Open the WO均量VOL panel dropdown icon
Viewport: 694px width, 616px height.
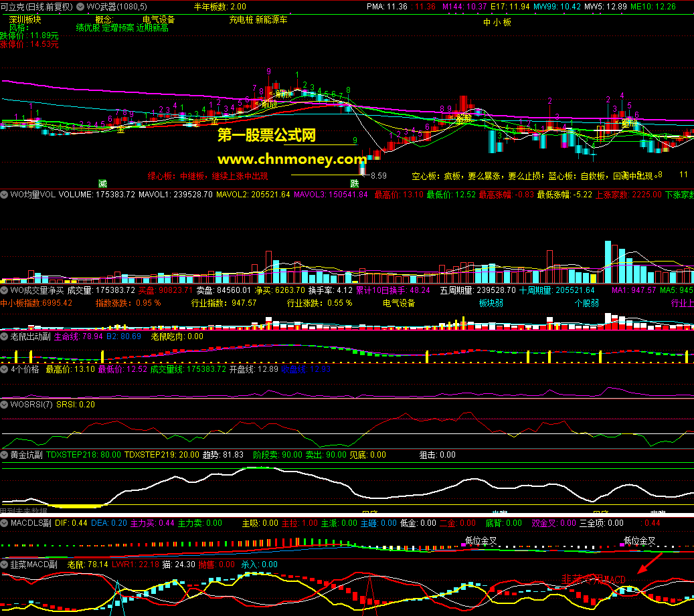(4, 195)
